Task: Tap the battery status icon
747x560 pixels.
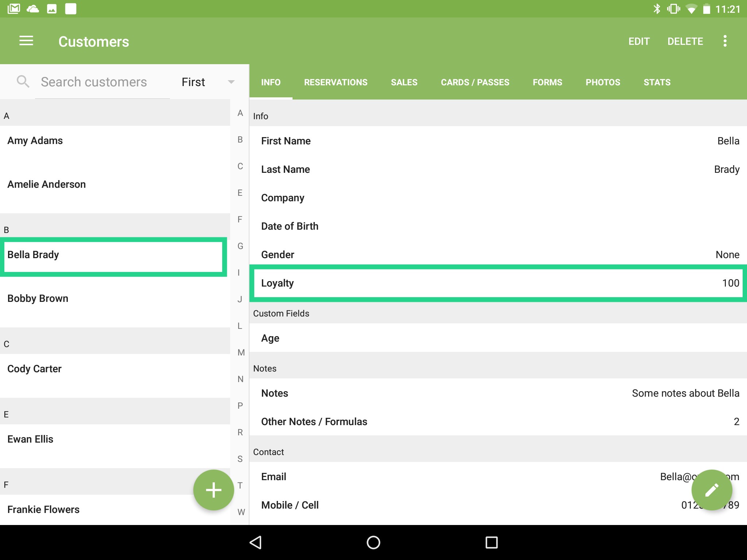Action: click(x=707, y=9)
